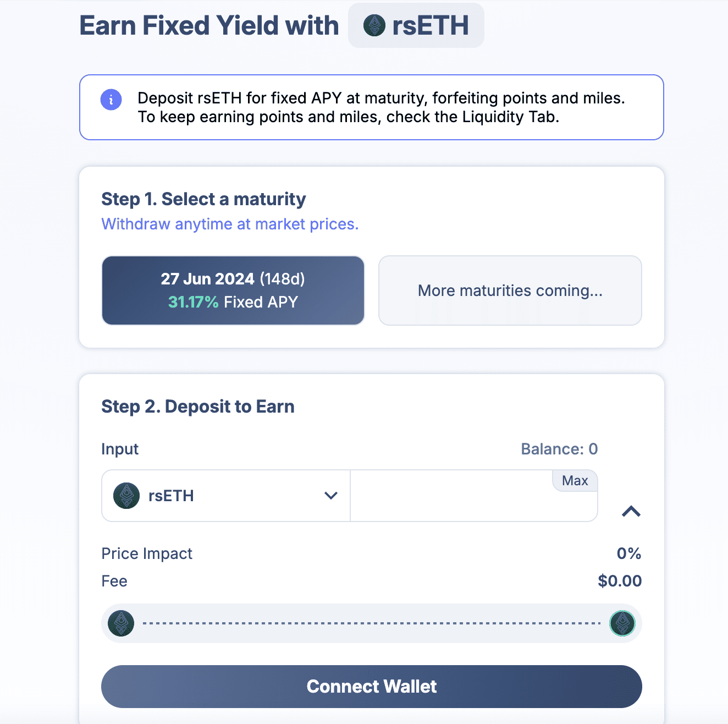Click the rsETH logo in the page title
728x724 pixels.
click(374, 25)
